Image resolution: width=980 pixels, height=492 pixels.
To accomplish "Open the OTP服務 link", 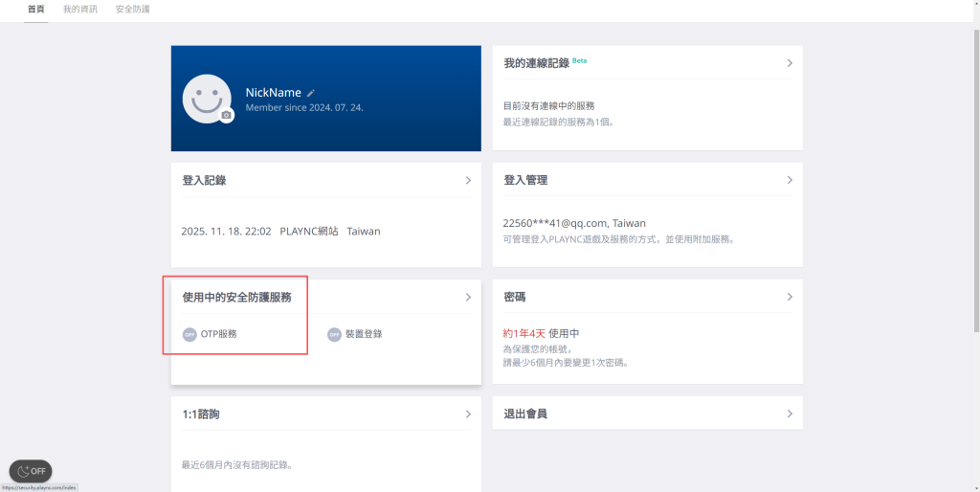I will pyautogui.click(x=218, y=334).
